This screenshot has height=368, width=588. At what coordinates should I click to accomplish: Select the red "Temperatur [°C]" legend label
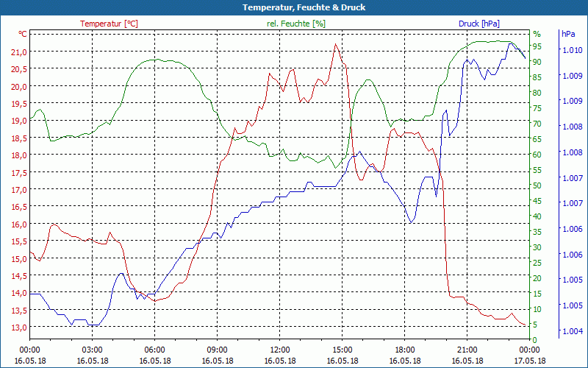pyautogui.click(x=109, y=24)
